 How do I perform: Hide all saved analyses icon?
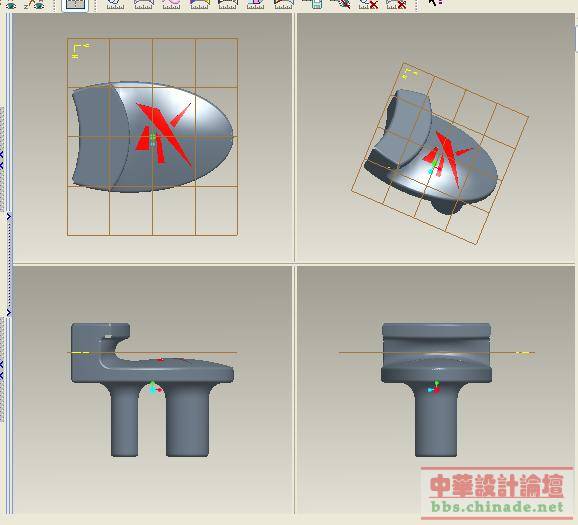coord(341,4)
